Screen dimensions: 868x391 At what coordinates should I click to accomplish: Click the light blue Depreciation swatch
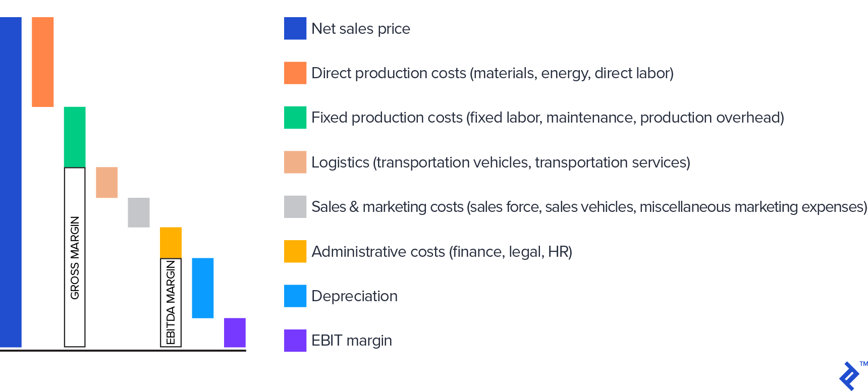click(295, 296)
